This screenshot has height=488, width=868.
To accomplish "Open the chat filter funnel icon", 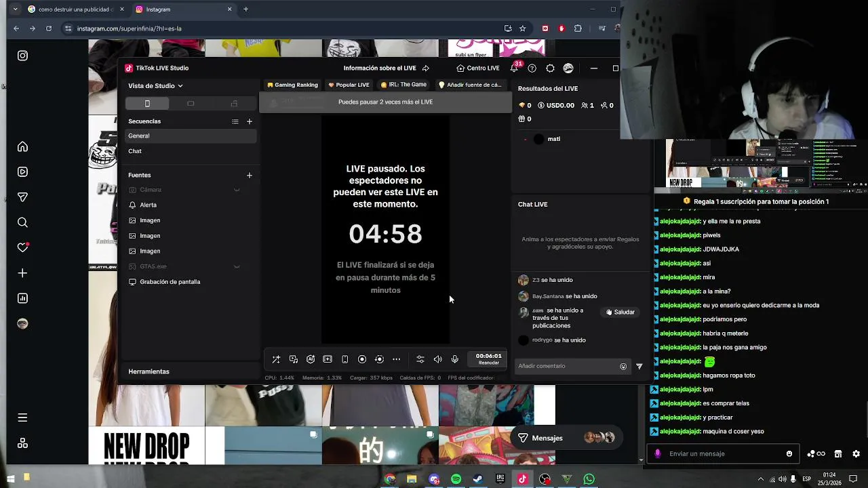I will (x=639, y=366).
